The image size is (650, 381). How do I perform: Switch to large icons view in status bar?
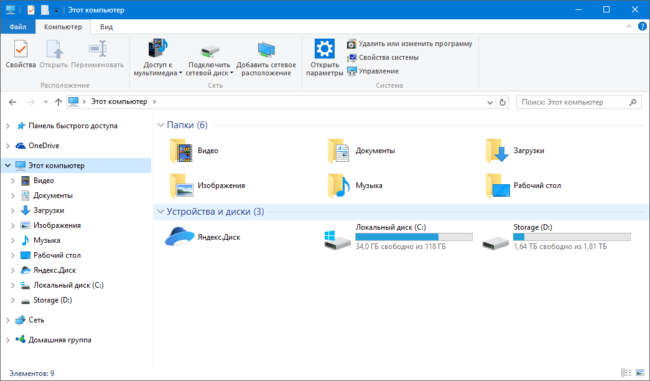click(640, 373)
